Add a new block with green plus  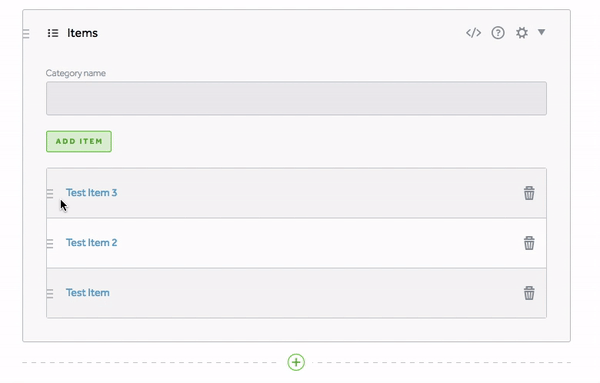tap(296, 362)
